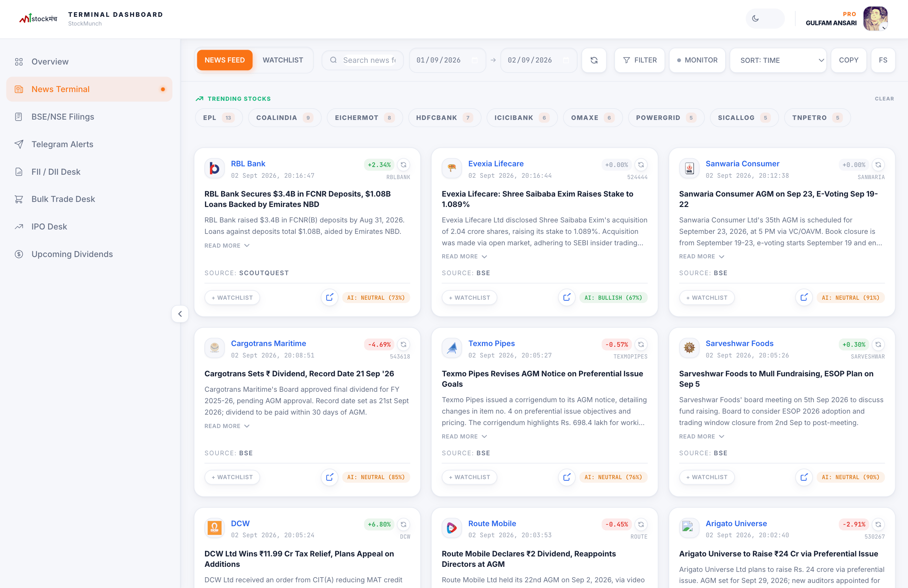Refresh Sarveshwar Foods price icon
The height and width of the screenshot is (588, 908).
coord(878,344)
